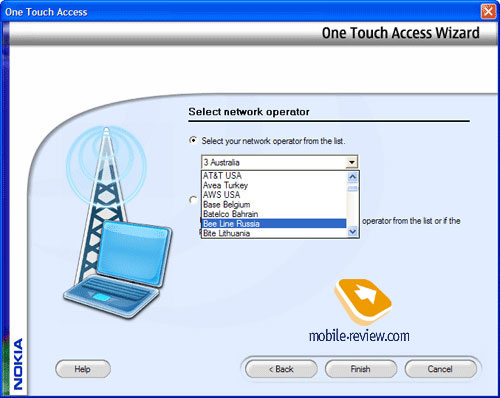Click the Nokia logo on left edge
This screenshot has width=500, height=398.
click(x=18, y=364)
